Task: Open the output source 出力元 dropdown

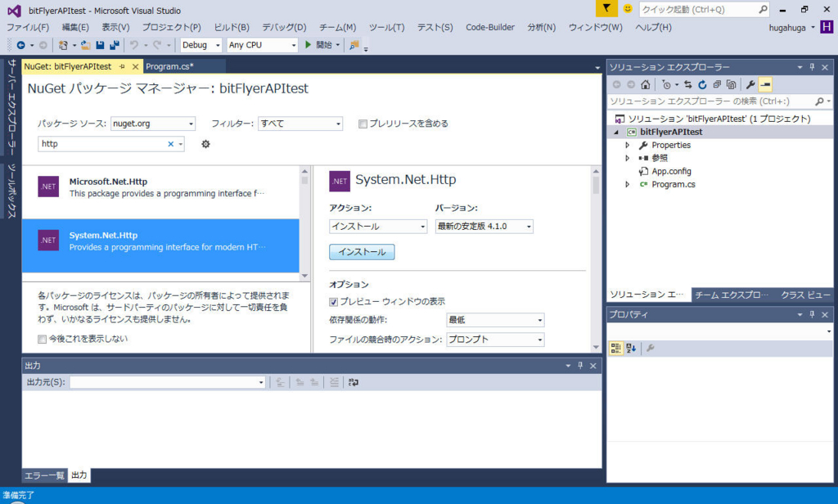Action: (x=167, y=382)
